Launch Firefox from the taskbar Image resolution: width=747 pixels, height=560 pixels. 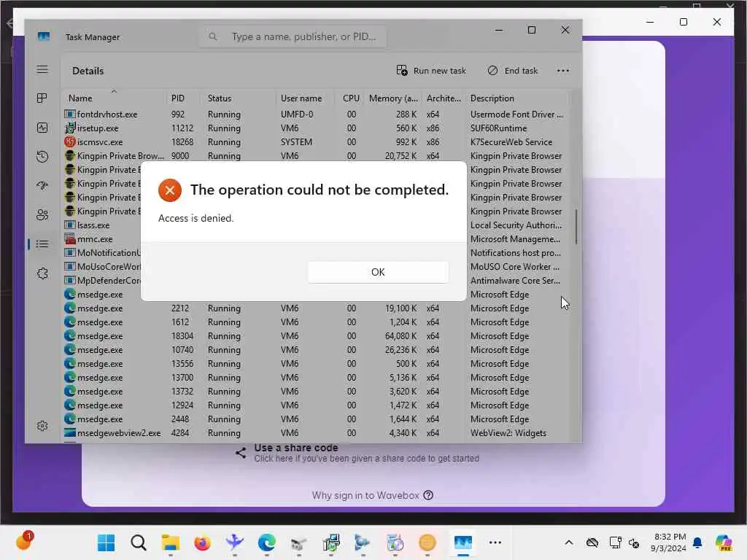(x=203, y=542)
